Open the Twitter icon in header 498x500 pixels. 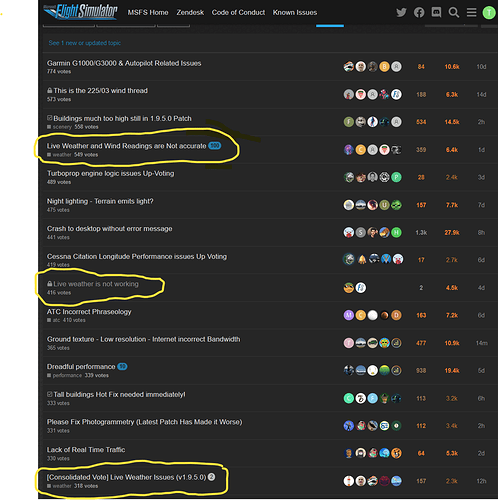[401, 13]
